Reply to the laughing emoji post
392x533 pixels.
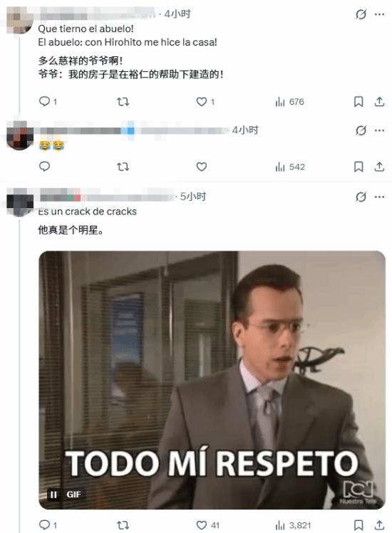(x=44, y=167)
